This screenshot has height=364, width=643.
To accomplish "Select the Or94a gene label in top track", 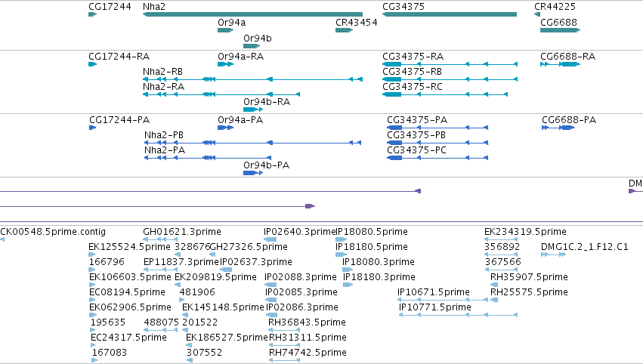I will (232, 23).
